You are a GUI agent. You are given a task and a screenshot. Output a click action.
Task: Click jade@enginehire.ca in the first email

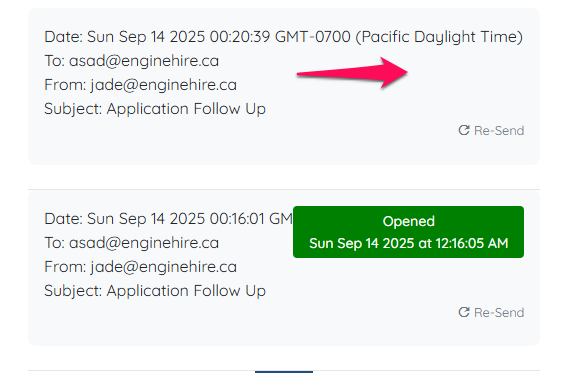tap(164, 85)
